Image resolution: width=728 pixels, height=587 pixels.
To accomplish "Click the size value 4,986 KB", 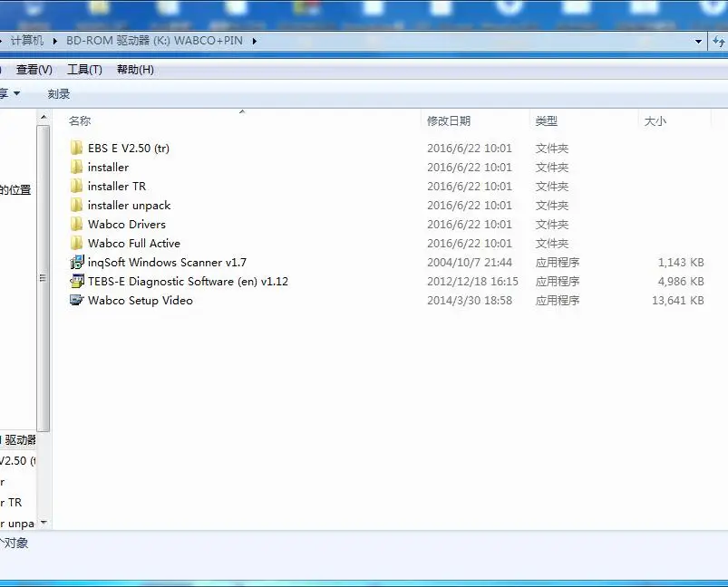I will [x=681, y=281].
